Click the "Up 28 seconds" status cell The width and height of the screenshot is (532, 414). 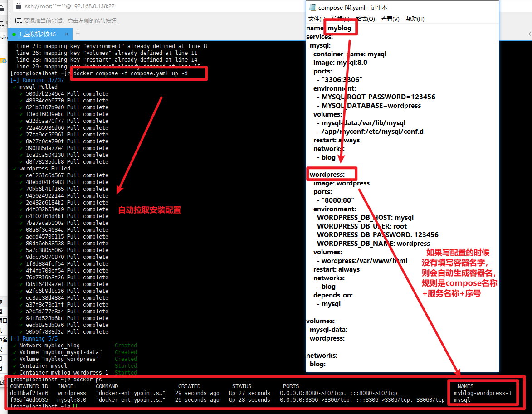249,400
